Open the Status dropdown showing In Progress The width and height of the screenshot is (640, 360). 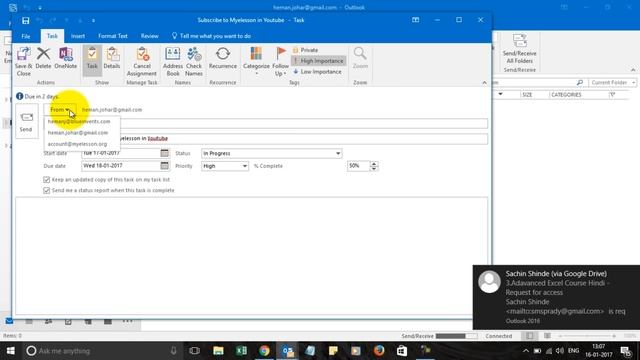tap(338, 153)
